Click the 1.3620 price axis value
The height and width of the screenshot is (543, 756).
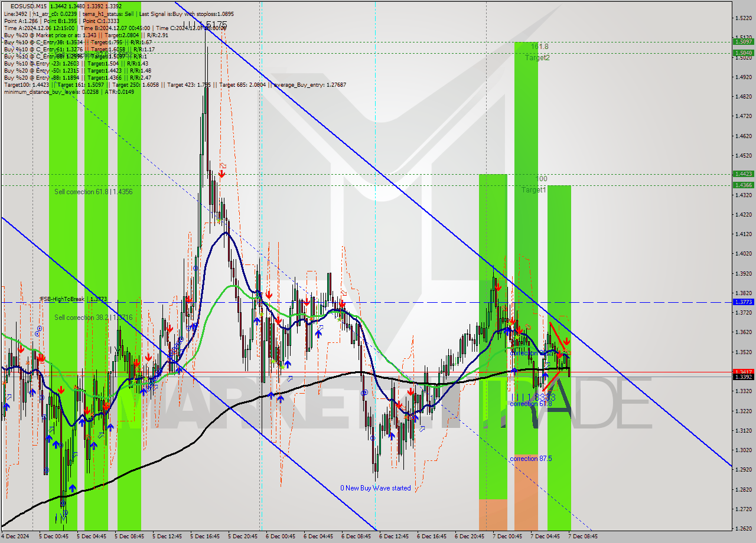click(x=743, y=332)
